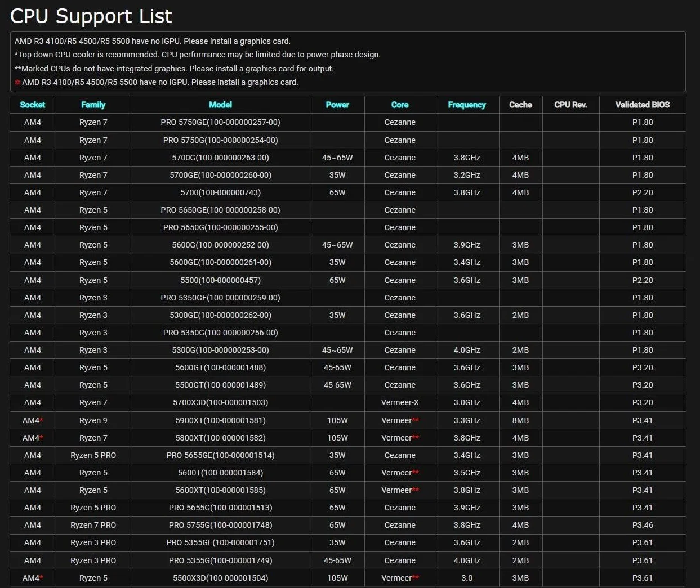The image size is (700, 588).
Task: Click 3.3GHz frequency cell
Action: pos(467,420)
